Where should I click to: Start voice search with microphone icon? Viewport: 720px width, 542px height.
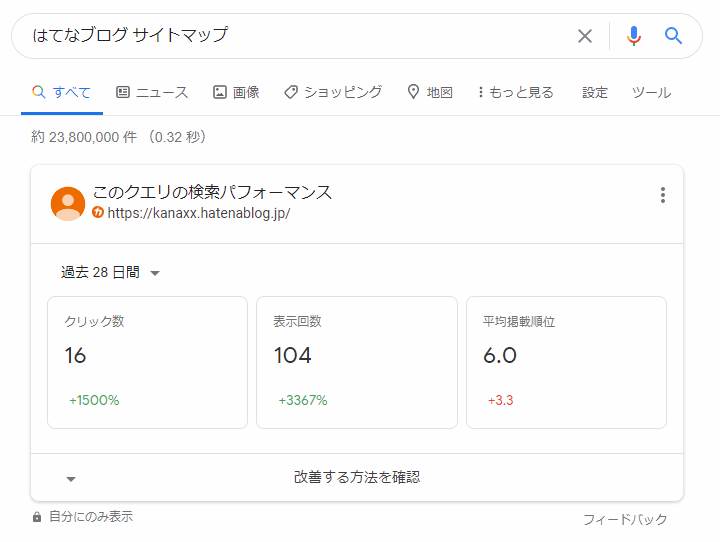[x=634, y=36]
